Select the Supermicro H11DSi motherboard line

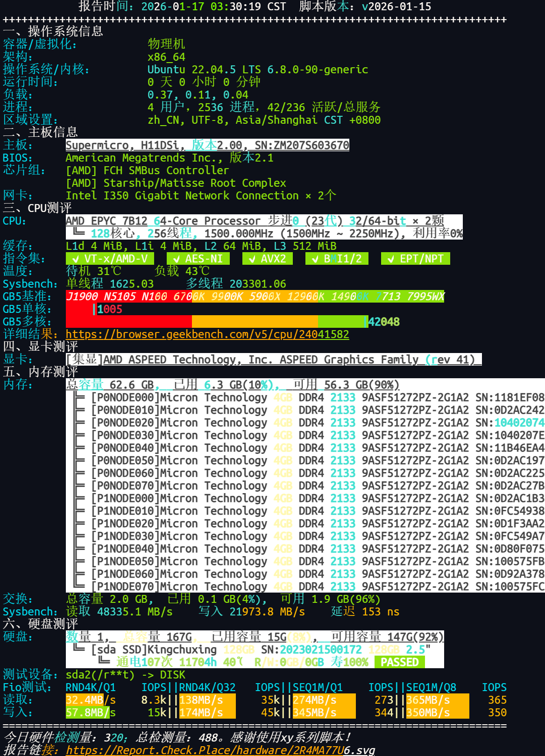point(207,145)
